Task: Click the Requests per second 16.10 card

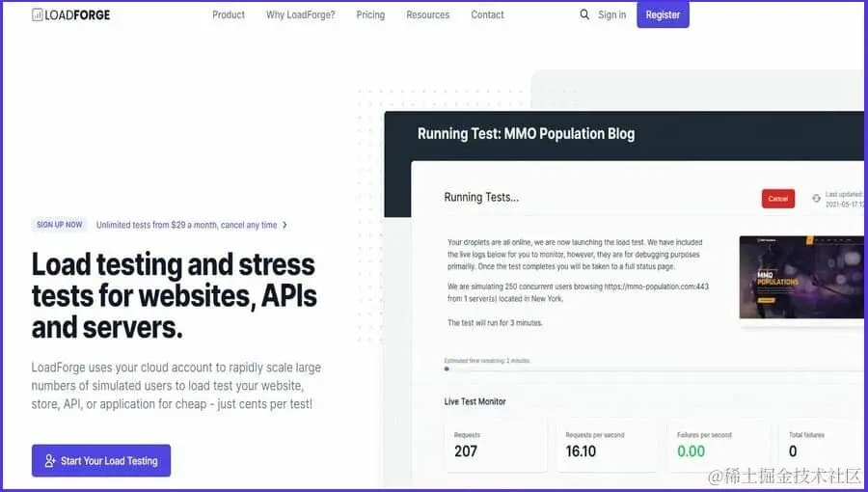Action: [x=607, y=446]
